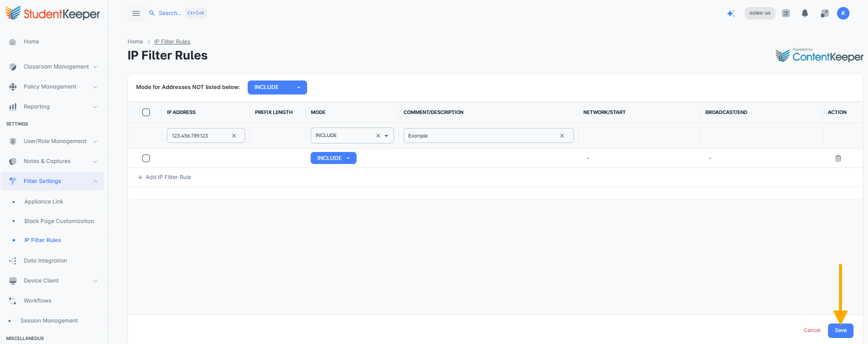This screenshot has width=868, height=344.
Task: Click the sales-us tenant button
Action: (x=760, y=13)
